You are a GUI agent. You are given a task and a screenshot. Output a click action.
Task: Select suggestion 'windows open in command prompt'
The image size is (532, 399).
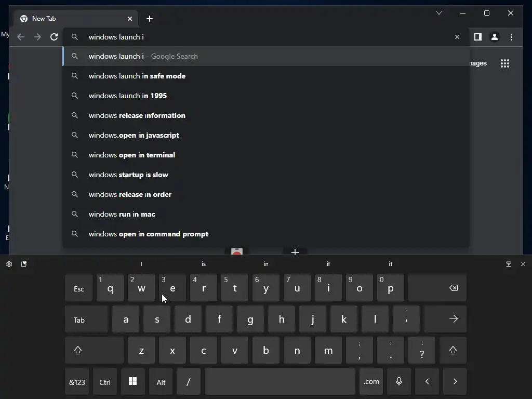[267, 234]
